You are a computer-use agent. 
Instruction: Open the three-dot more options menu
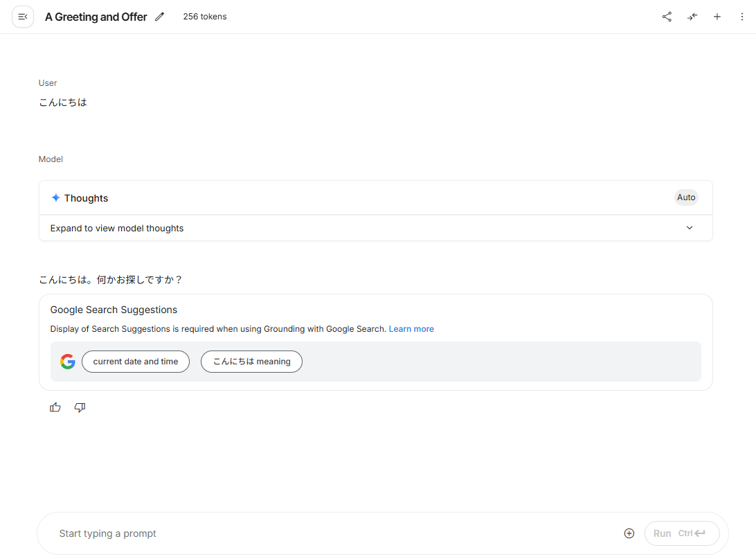click(742, 17)
